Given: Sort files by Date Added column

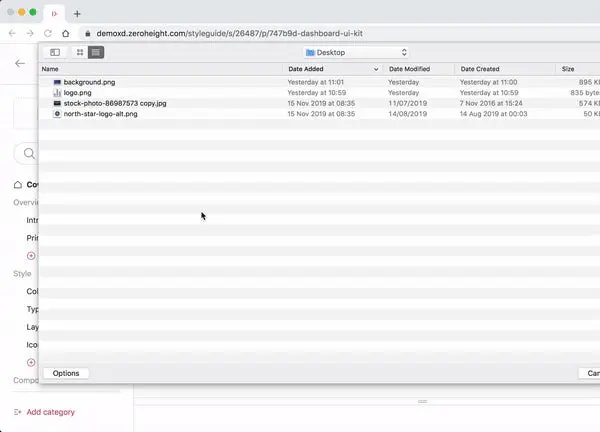Looking at the screenshot, I should click(x=306, y=69).
